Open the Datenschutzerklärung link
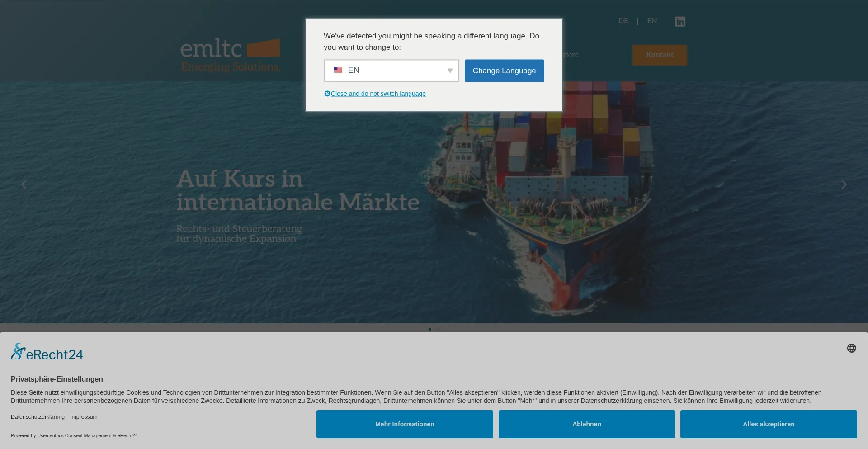 pyautogui.click(x=38, y=417)
